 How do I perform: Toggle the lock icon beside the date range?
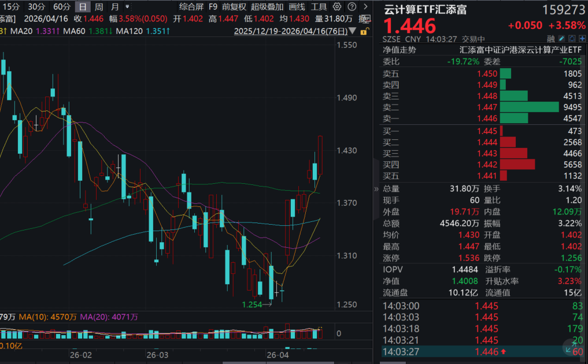coord(363,32)
